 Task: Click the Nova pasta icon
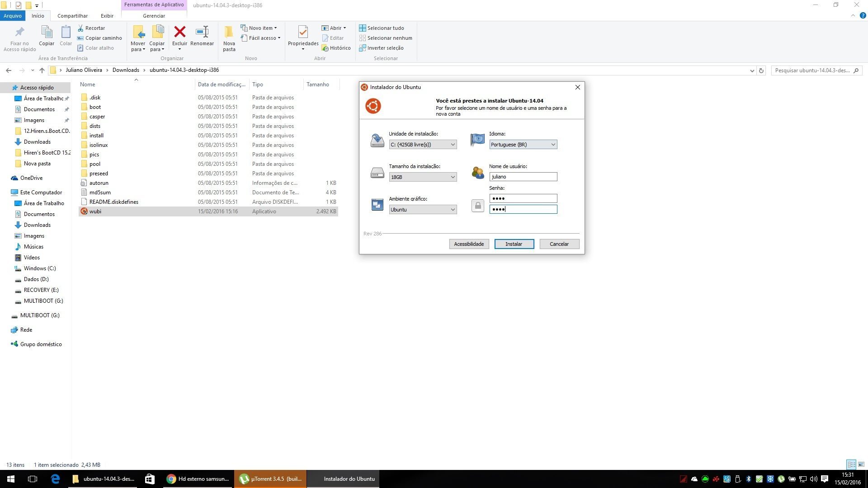(229, 32)
